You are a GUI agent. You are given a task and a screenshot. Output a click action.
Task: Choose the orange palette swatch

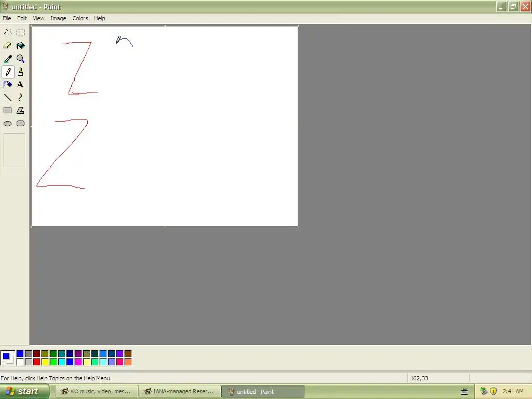click(x=128, y=362)
